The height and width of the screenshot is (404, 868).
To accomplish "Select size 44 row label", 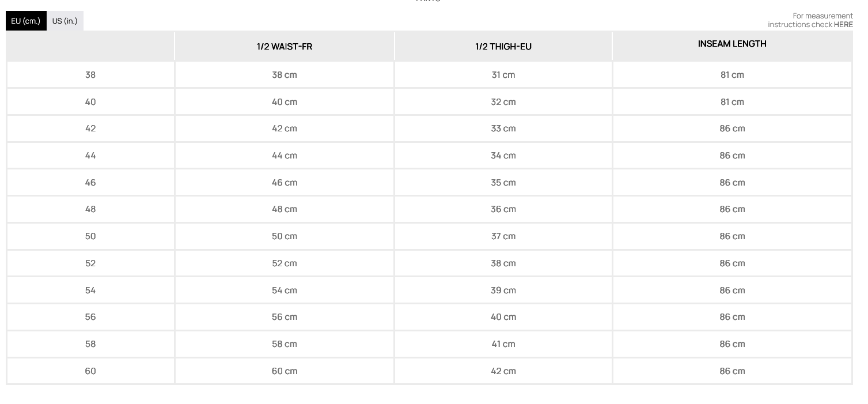I will pyautogui.click(x=90, y=156).
